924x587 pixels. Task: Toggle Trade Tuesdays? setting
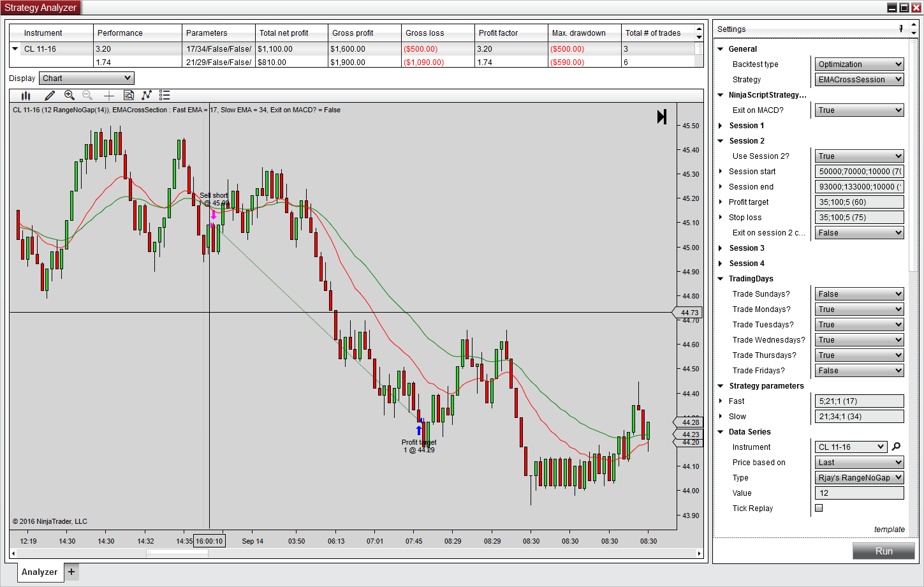click(860, 325)
